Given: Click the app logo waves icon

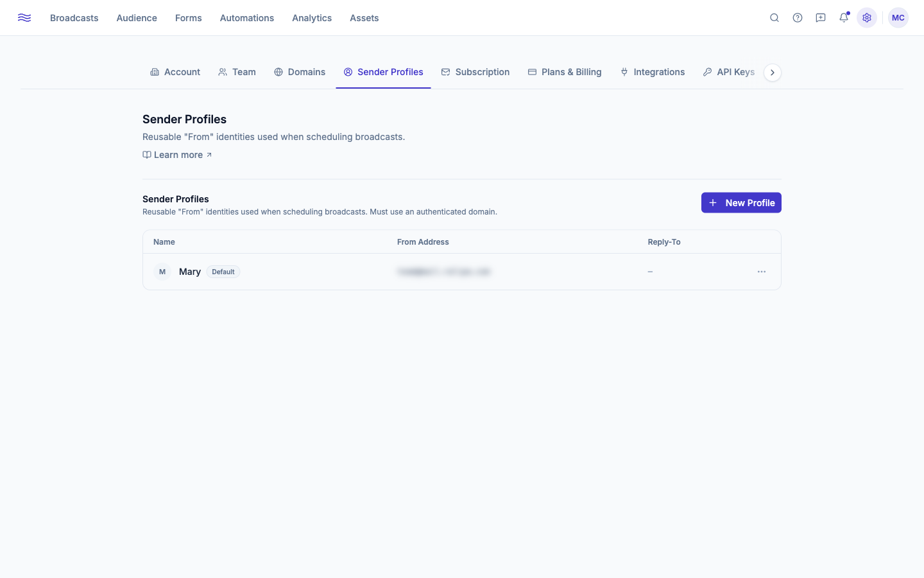Looking at the screenshot, I should click(24, 18).
